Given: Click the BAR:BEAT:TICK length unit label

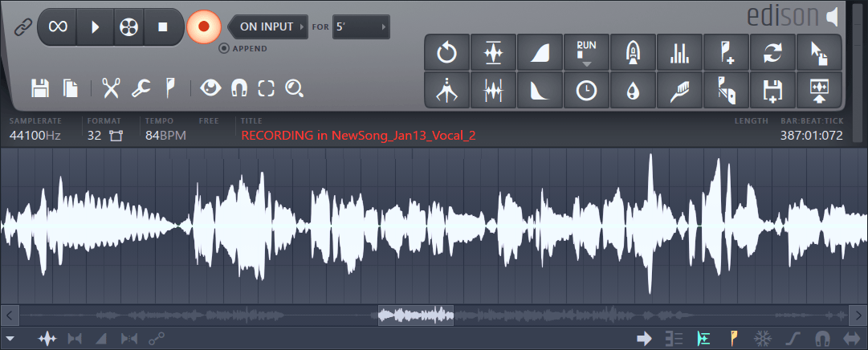Looking at the screenshot, I should point(812,120).
